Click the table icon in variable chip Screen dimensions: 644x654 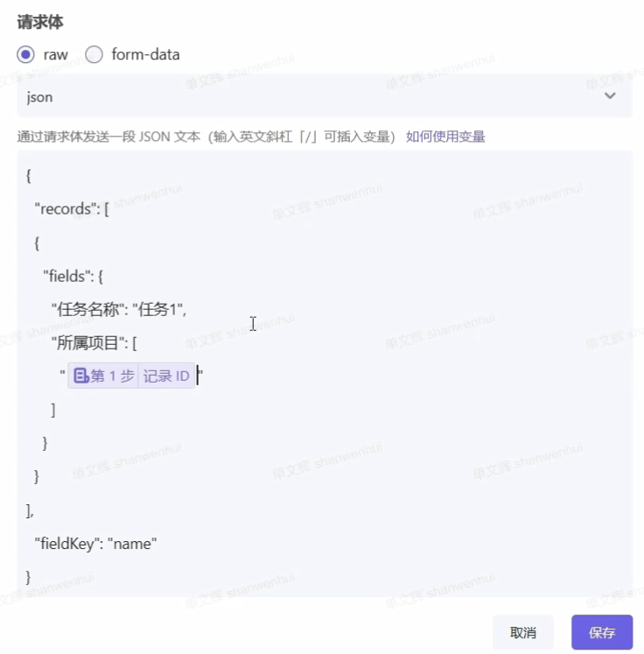pos(80,376)
